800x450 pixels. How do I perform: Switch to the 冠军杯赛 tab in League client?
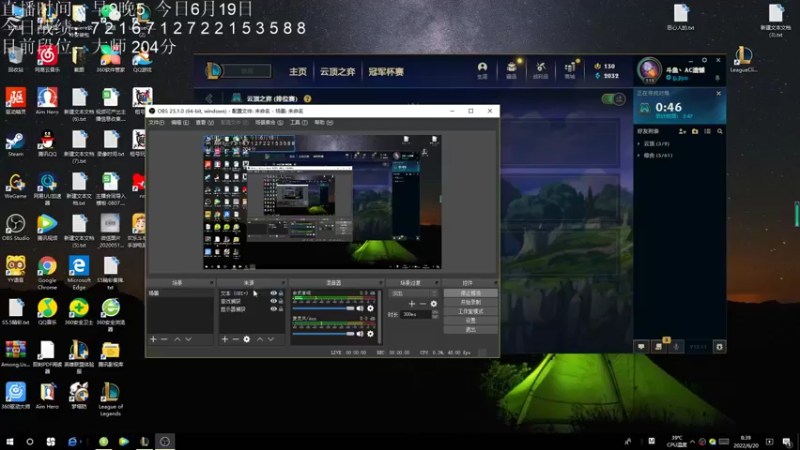[x=386, y=71]
